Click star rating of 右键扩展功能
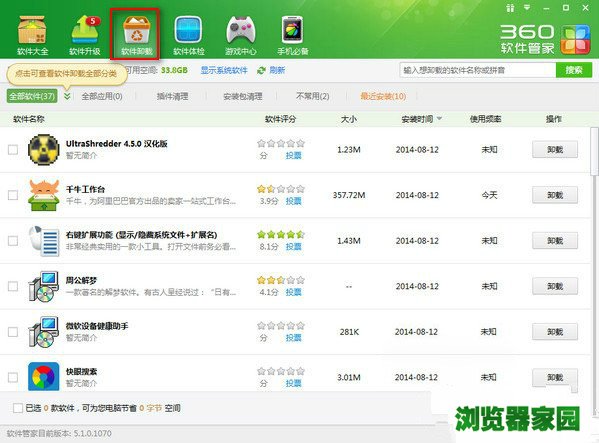The image size is (599, 443). click(x=281, y=234)
